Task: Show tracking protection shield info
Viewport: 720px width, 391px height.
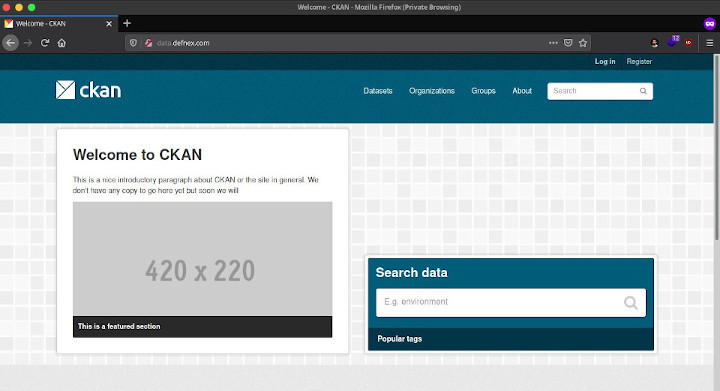Action: [133, 43]
